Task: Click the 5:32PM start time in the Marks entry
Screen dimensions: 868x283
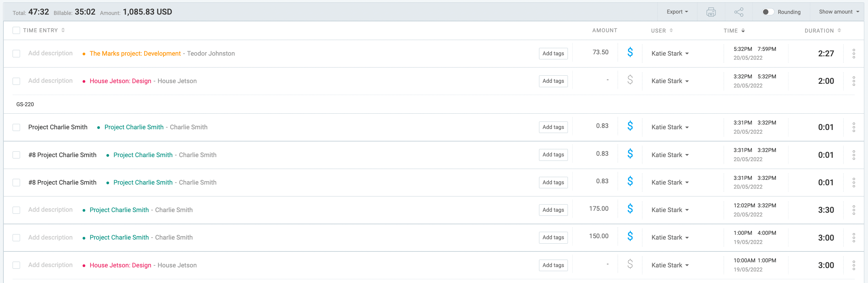Action: pyautogui.click(x=743, y=49)
